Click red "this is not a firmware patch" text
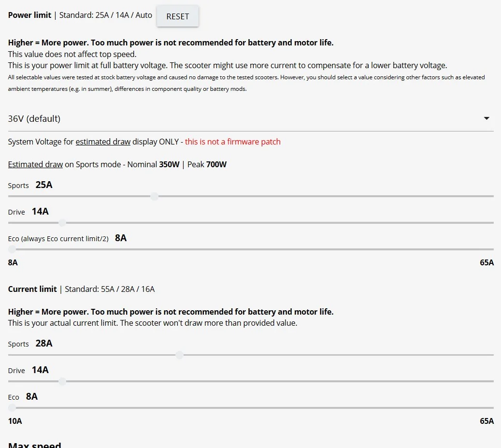Image resolution: width=501 pixels, height=448 pixels. pos(232,142)
